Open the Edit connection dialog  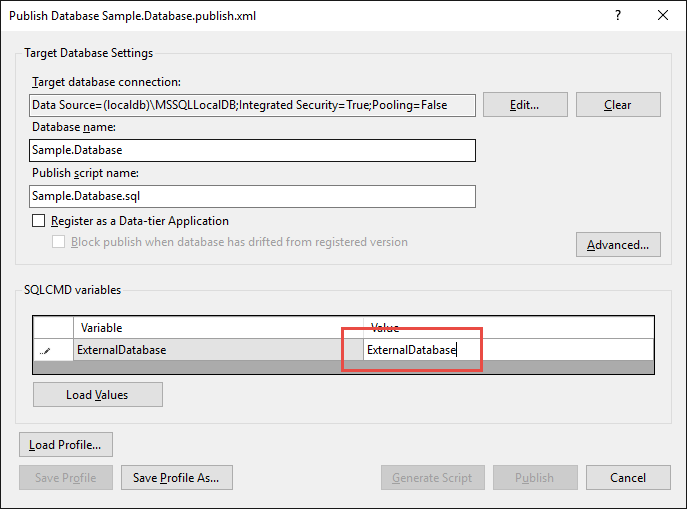pos(525,104)
